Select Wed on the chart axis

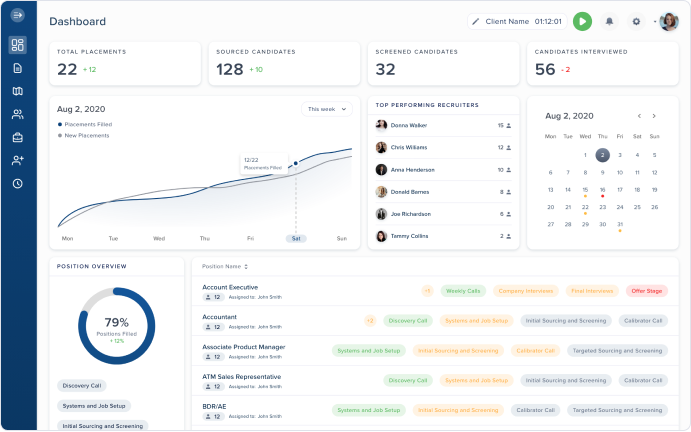pos(159,238)
